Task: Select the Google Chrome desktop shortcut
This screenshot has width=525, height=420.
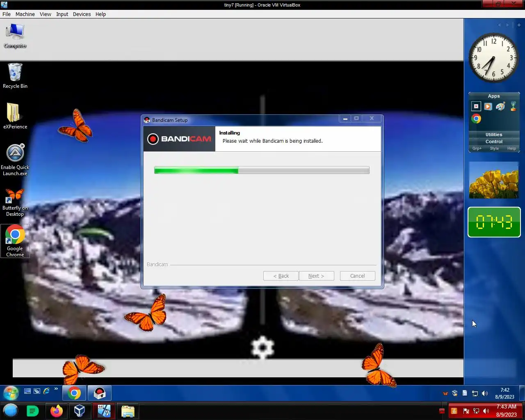Action: tap(15, 241)
